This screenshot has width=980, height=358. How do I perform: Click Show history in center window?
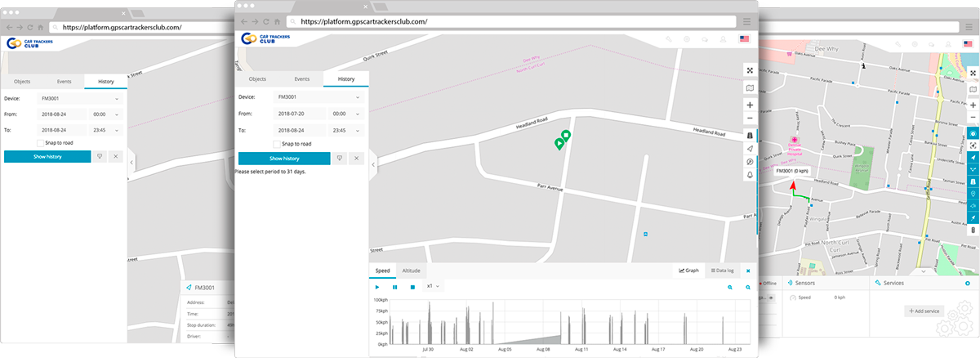pos(284,159)
